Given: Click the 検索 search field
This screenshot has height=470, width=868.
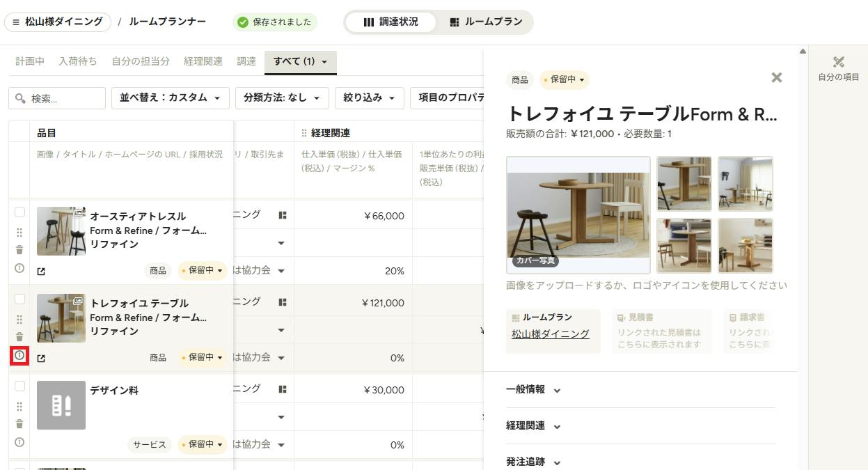Looking at the screenshot, I should tap(57, 98).
